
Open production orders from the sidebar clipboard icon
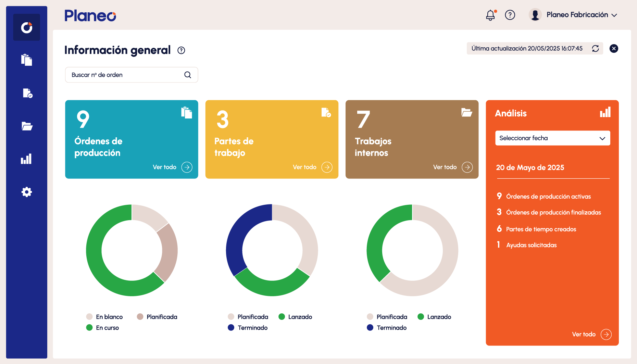point(27,60)
